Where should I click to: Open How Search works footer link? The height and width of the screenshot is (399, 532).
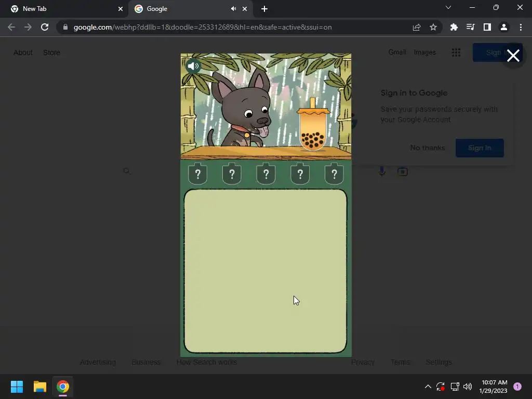tap(207, 362)
